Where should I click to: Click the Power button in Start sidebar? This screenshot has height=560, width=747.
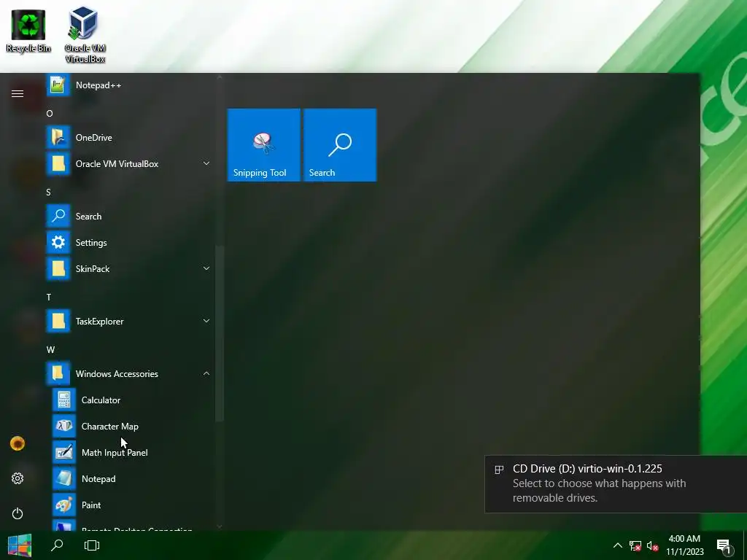pos(18,513)
